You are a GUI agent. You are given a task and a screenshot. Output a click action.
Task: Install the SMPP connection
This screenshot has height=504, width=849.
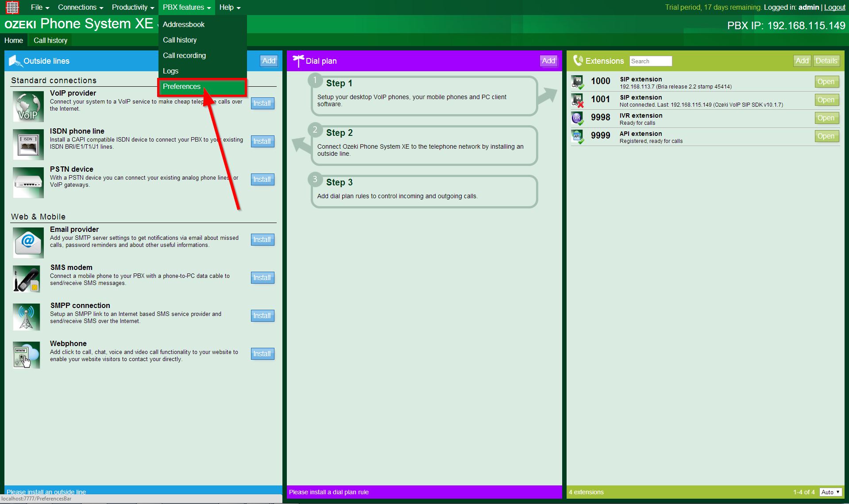click(262, 315)
